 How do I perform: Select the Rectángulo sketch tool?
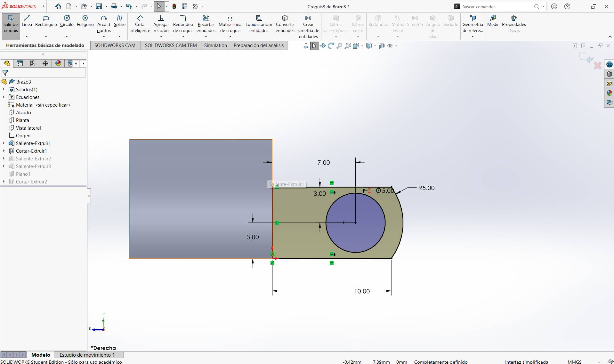pos(46,21)
